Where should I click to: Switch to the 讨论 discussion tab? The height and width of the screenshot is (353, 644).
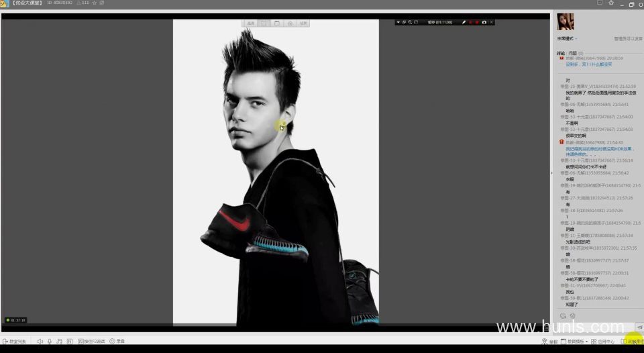coord(561,54)
